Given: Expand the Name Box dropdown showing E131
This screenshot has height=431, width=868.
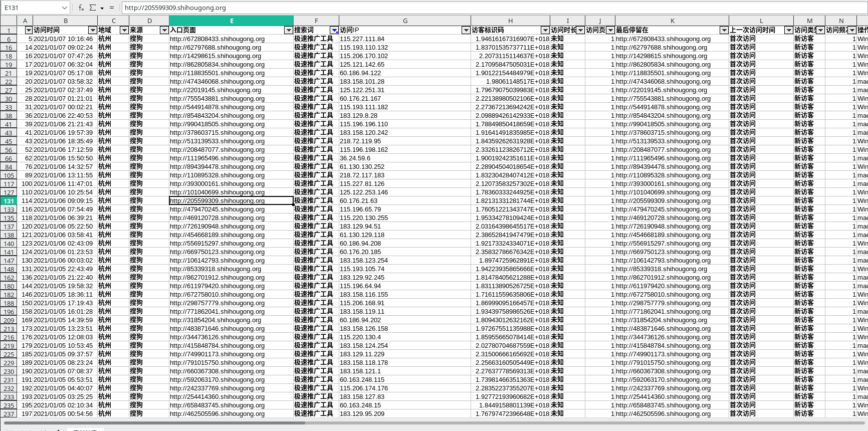Looking at the screenshot, I should pos(64,8).
